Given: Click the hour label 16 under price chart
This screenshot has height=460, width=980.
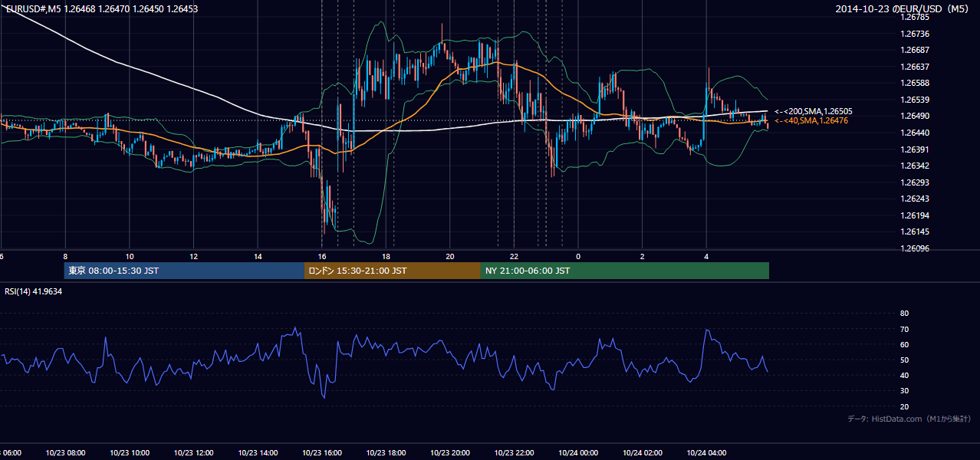Looking at the screenshot, I should point(322,256).
